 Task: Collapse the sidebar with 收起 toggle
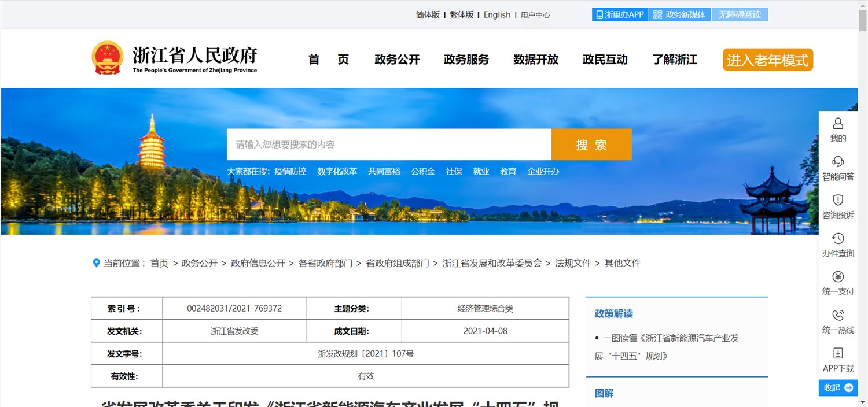(838, 387)
